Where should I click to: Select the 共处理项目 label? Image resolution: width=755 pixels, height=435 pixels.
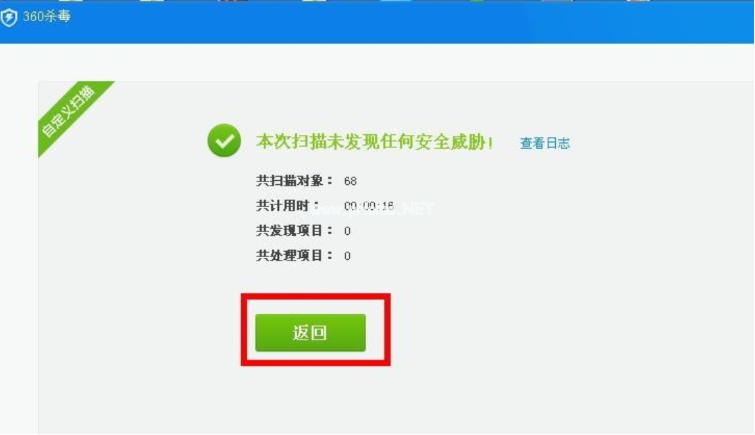[294, 255]
